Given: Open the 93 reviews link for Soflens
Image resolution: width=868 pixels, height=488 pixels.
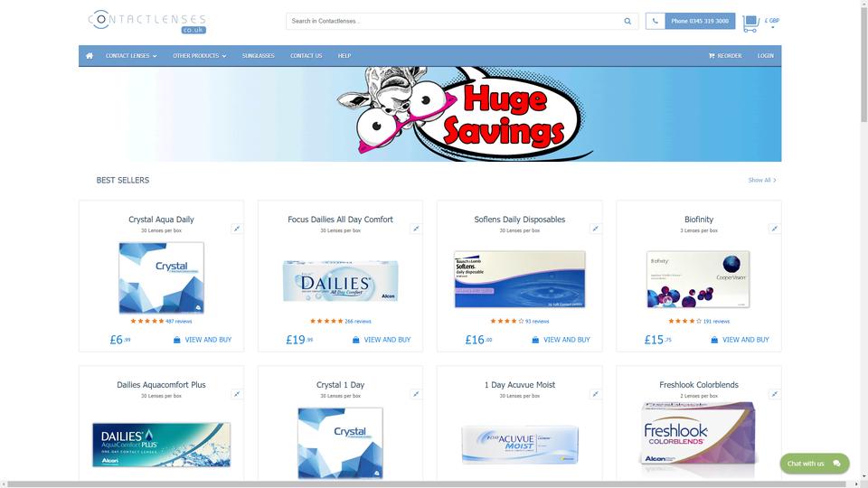Looking at the screenshot, I should 537,322.
